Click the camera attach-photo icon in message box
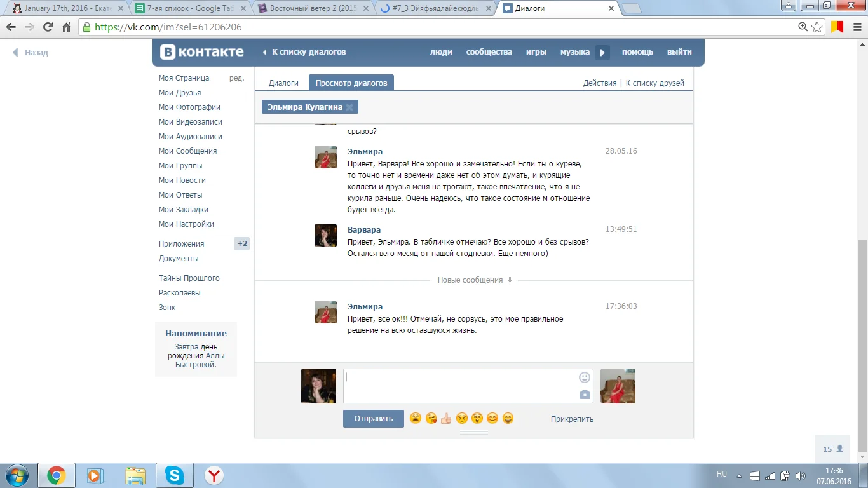Image resolution: width=868 pixels, height=488 pixels. coord(585,395)
